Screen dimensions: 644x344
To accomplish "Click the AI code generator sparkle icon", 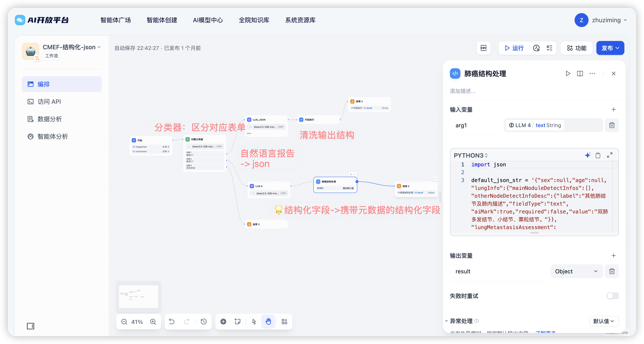I will 587,155.
